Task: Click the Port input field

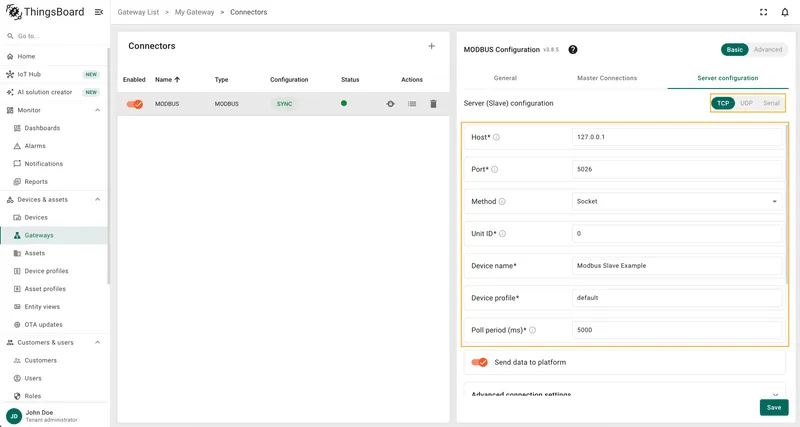Action: point(677,169)
